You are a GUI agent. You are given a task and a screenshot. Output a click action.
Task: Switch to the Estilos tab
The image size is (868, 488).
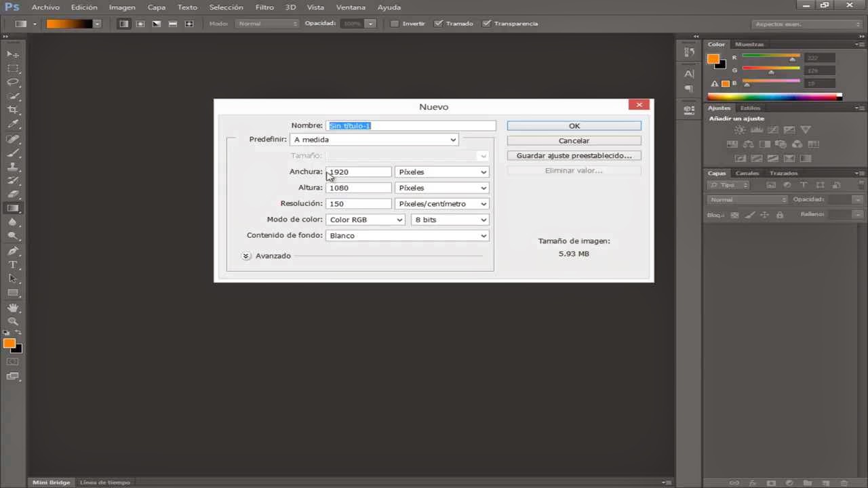[x=750, y=108]
